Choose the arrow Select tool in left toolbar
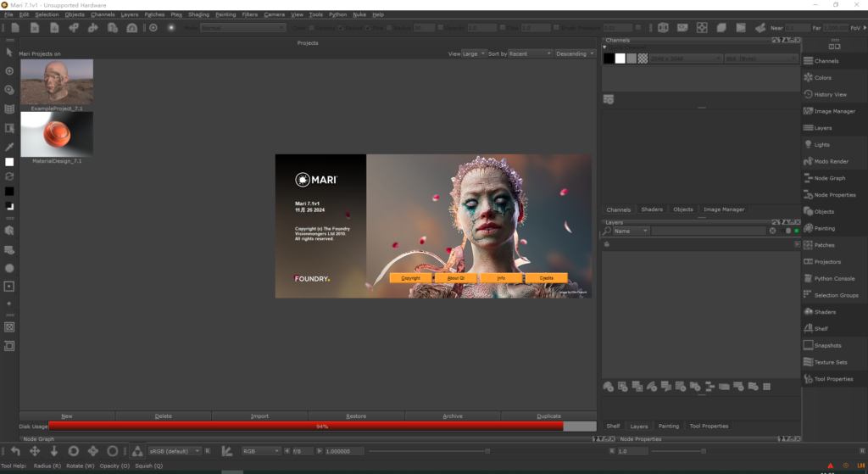868x474 pixels. tap(8, 52)
